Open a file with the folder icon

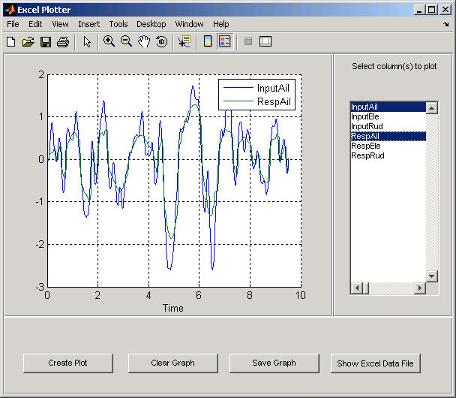click(28, 42)
